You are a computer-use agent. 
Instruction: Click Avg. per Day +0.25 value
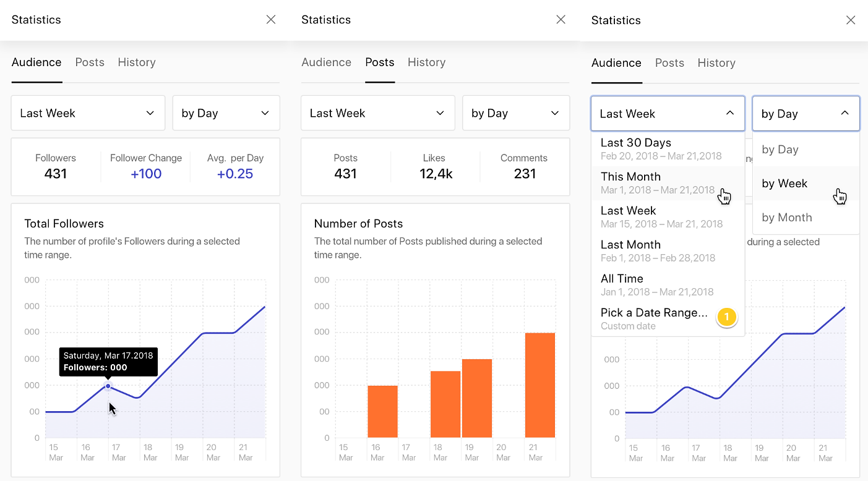235,174
